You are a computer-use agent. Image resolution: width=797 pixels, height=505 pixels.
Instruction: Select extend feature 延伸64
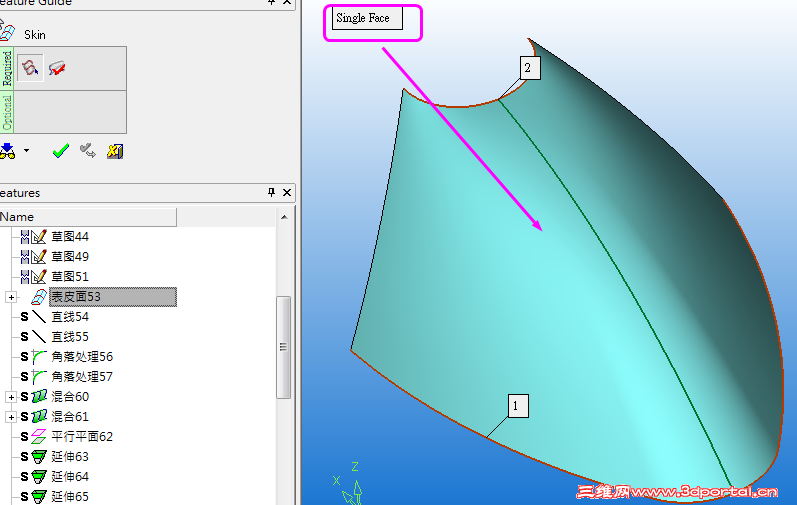point(70,477)
